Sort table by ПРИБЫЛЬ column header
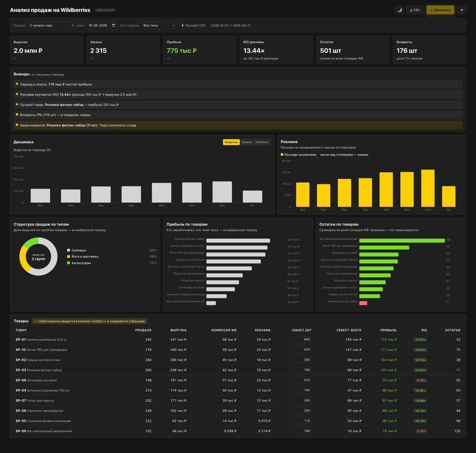Screen dimensions: 476x453 [388, 330]
